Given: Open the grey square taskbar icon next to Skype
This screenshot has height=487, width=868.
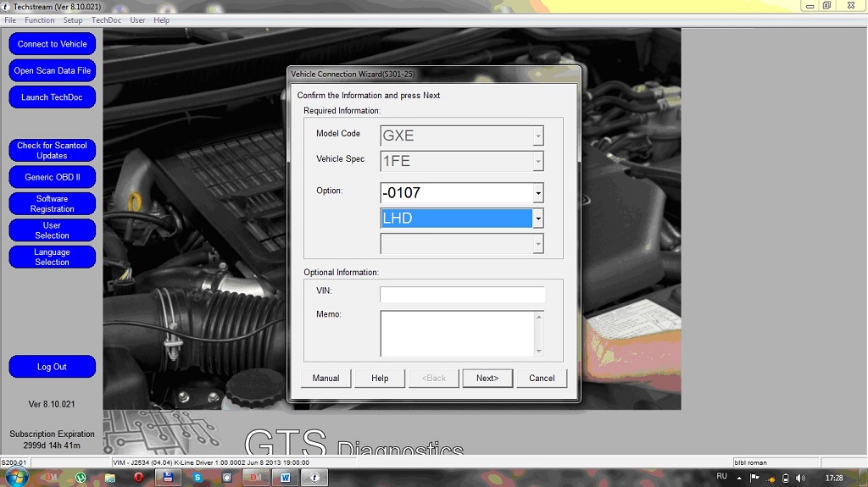Looking at the screenshot, I should pos(227,477).
